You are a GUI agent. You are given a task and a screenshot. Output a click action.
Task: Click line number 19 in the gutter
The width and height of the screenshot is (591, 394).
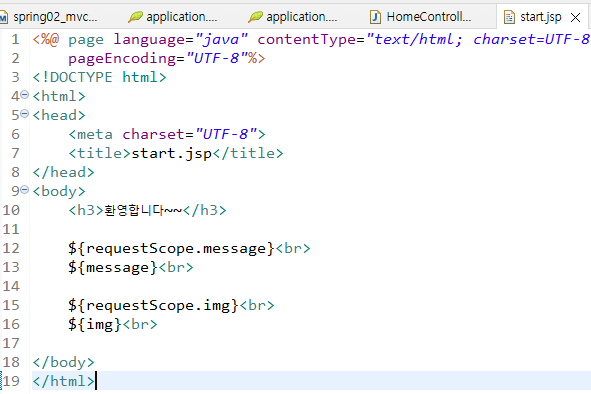[11, 381]
